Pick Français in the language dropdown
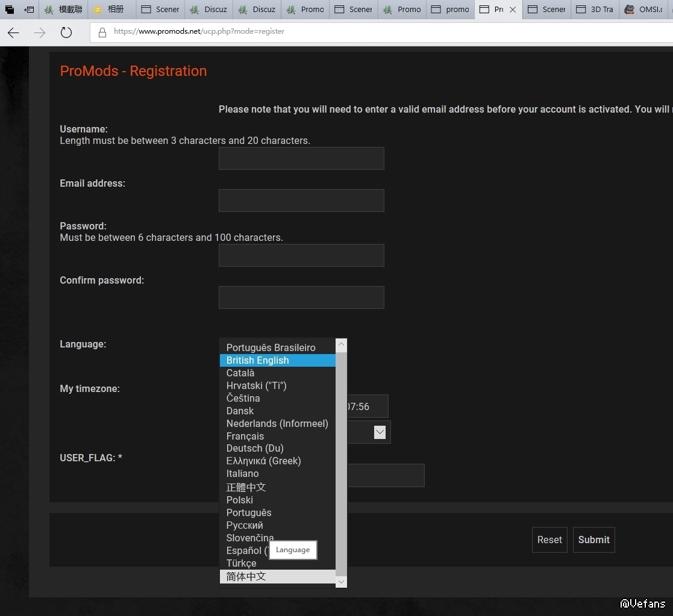Image resolution: width=673 pixels, height=616 pixels. click(x=245, y=436)
